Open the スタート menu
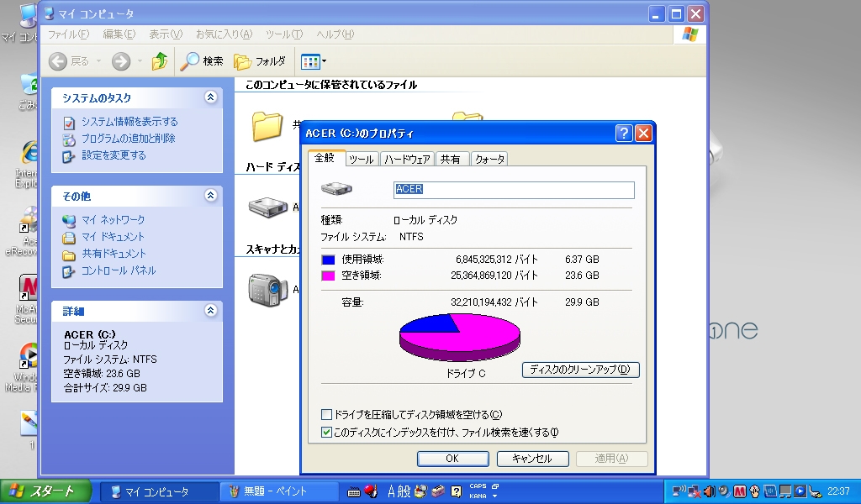Screen dimensions: 861x504 coord(45,491)
